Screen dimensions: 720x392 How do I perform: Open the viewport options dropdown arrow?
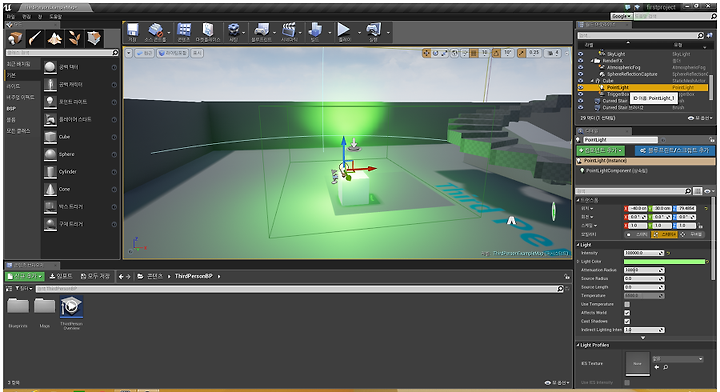pos(129,53)
